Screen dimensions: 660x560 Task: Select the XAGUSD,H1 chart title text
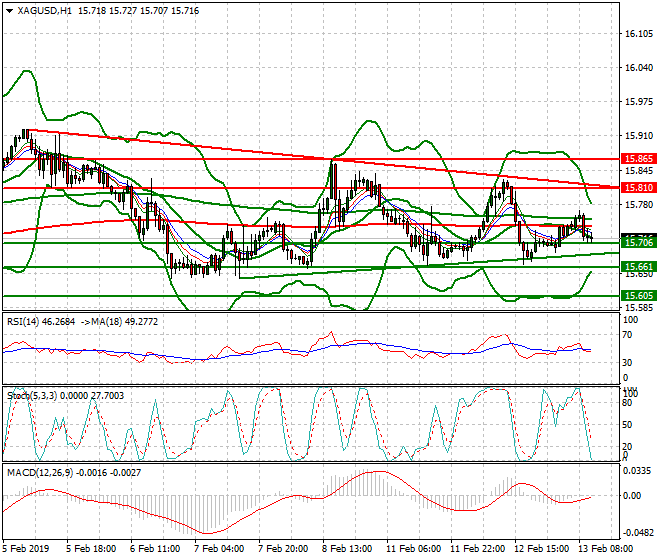(45, 11)
